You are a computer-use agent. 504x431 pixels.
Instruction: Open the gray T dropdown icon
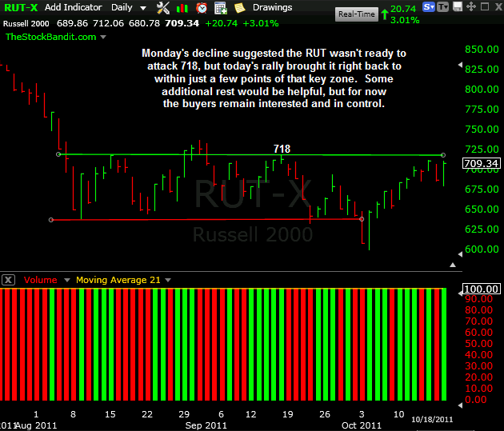(x=443, y=6)
